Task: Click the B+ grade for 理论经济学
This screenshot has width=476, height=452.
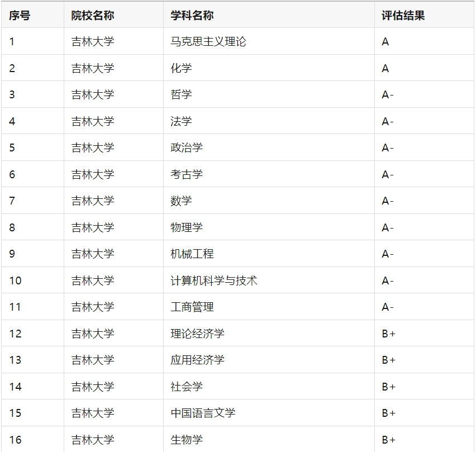Action: tap(389, 334)
